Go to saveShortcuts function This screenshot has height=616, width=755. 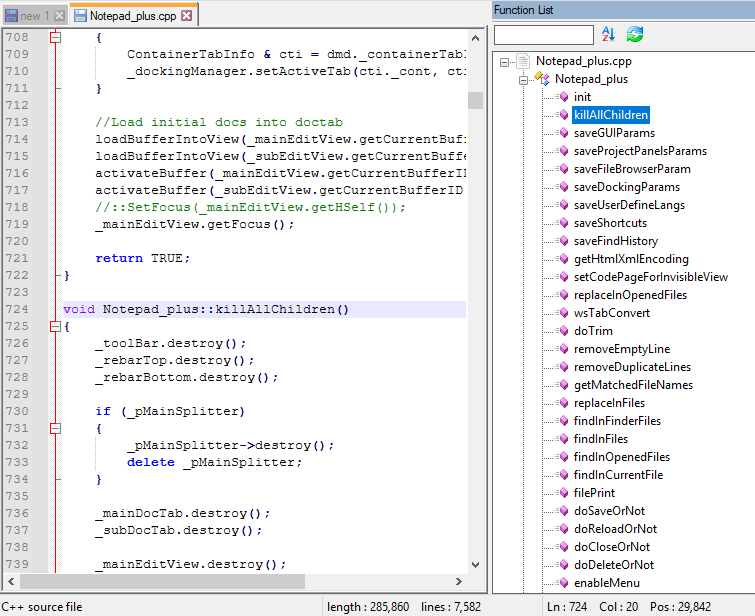[610, 223]
